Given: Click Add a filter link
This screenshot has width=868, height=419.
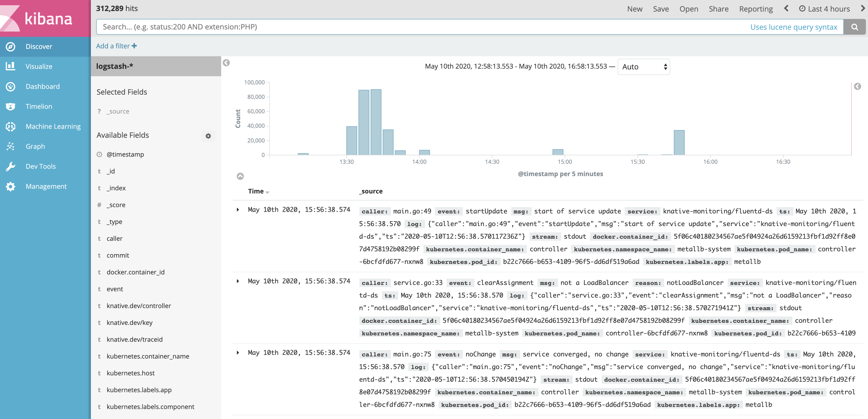Looking at the screenshot, I should click(x=116, y=46).
